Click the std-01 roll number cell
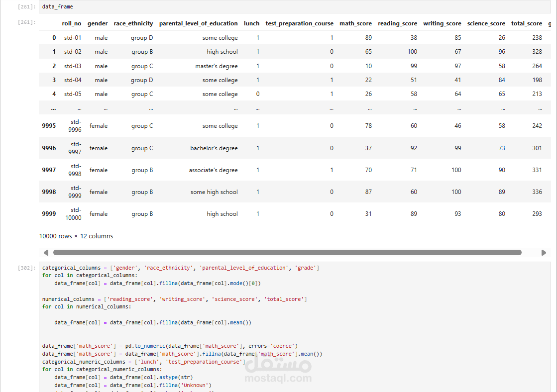557x392 pixels. [73, 38]
